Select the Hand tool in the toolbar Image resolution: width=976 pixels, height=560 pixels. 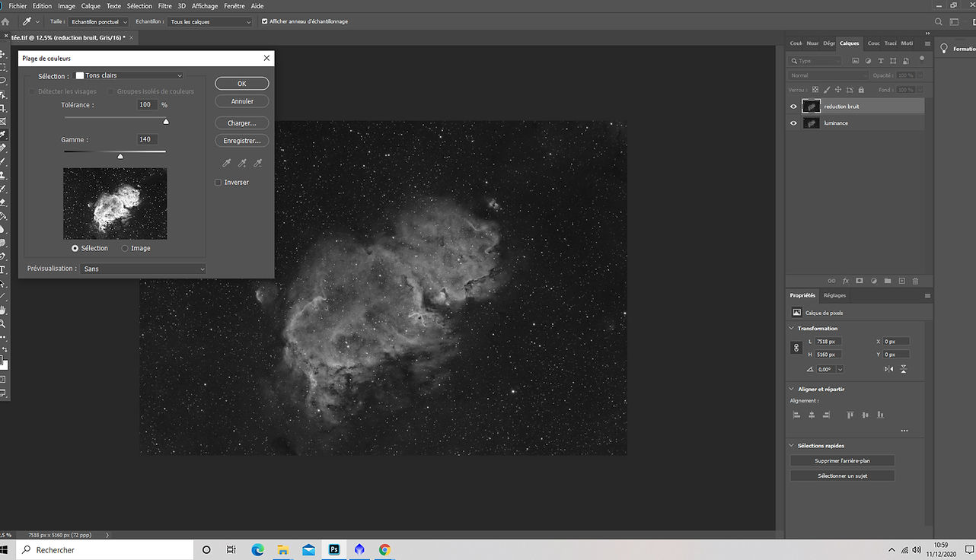click(3, 310)
